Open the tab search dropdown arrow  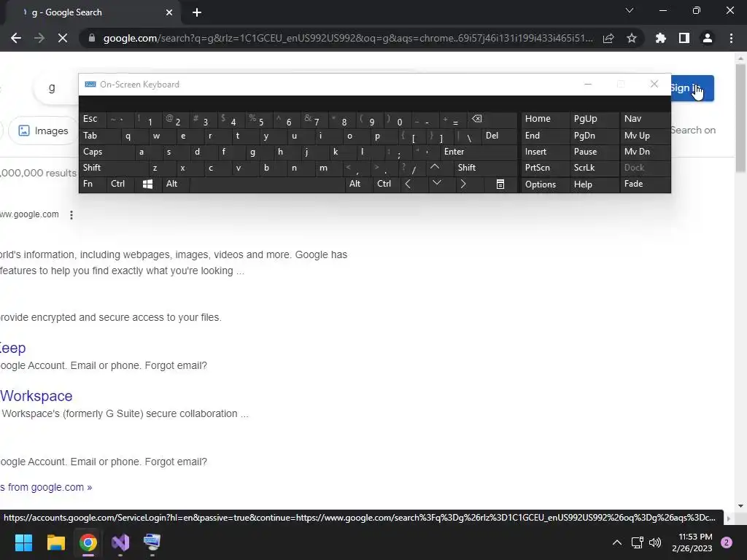[x=630, y=10]
